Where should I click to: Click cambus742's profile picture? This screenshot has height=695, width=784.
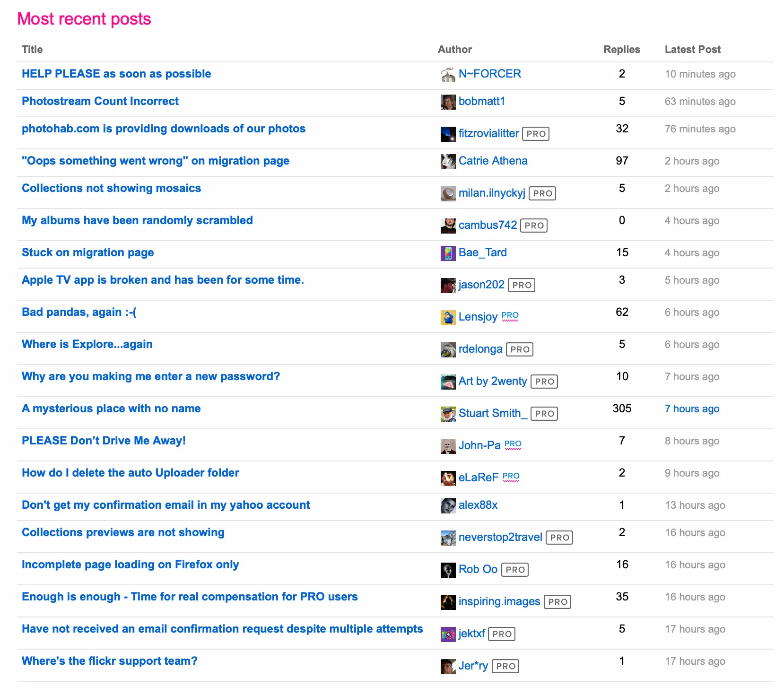click(x=448, y=226)
